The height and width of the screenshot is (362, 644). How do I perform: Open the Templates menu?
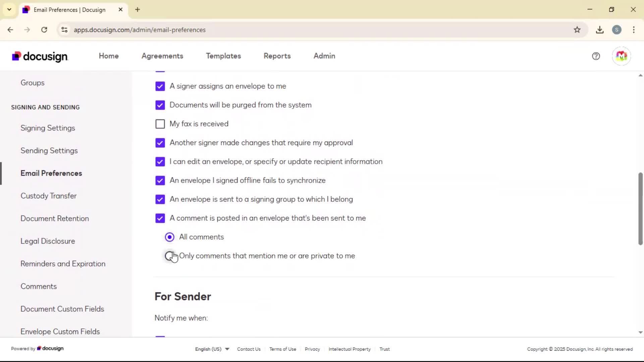(223, 56)
